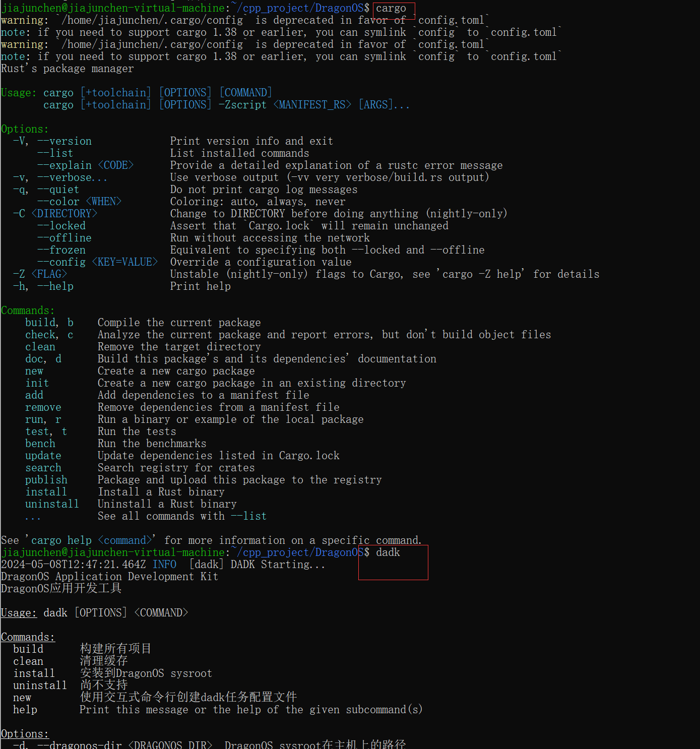The height and width of the screenshot is (749, 700).
Task: Click the '--version' option text
Action: tap(65, 141)
